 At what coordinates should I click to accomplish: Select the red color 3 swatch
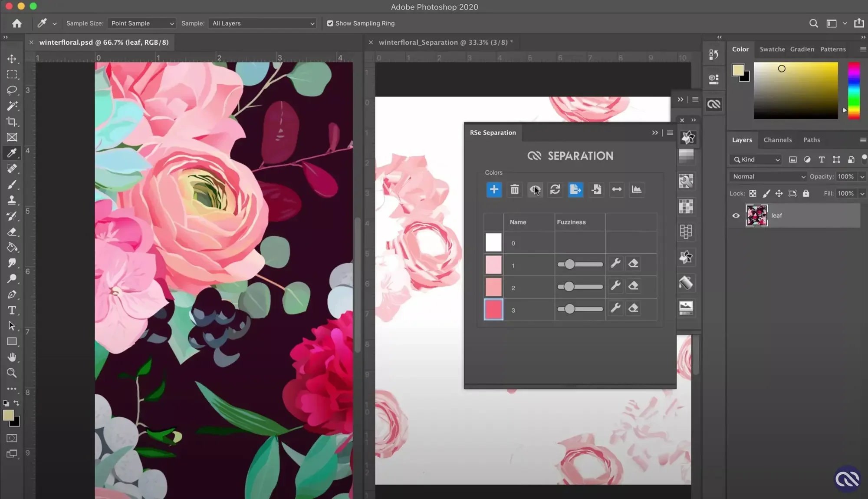pos(493,310)
